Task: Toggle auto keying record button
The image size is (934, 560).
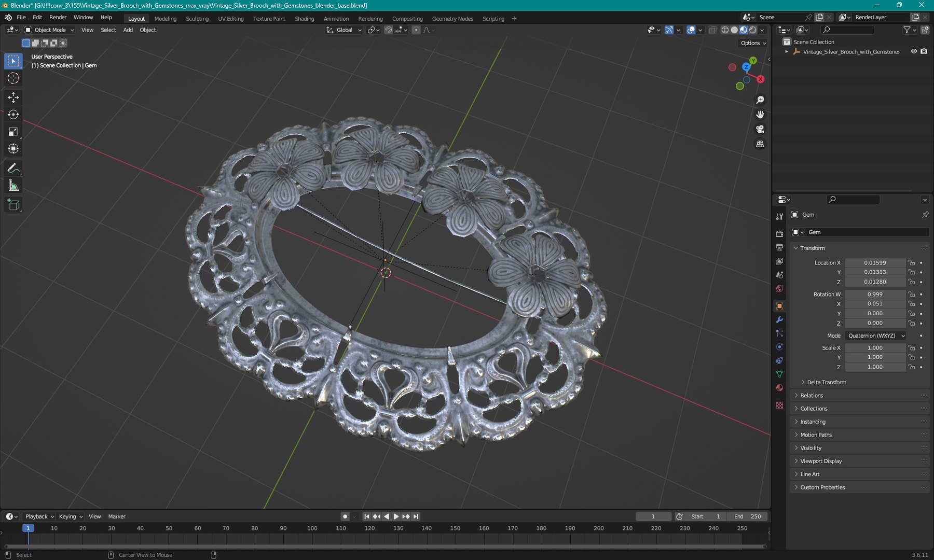Action: pos(345,516)
